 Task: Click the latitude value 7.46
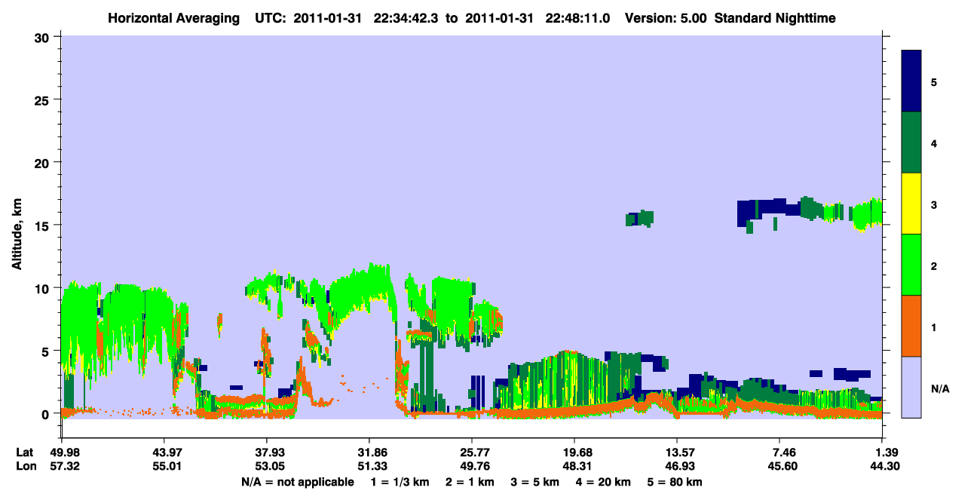coord(783,452)
